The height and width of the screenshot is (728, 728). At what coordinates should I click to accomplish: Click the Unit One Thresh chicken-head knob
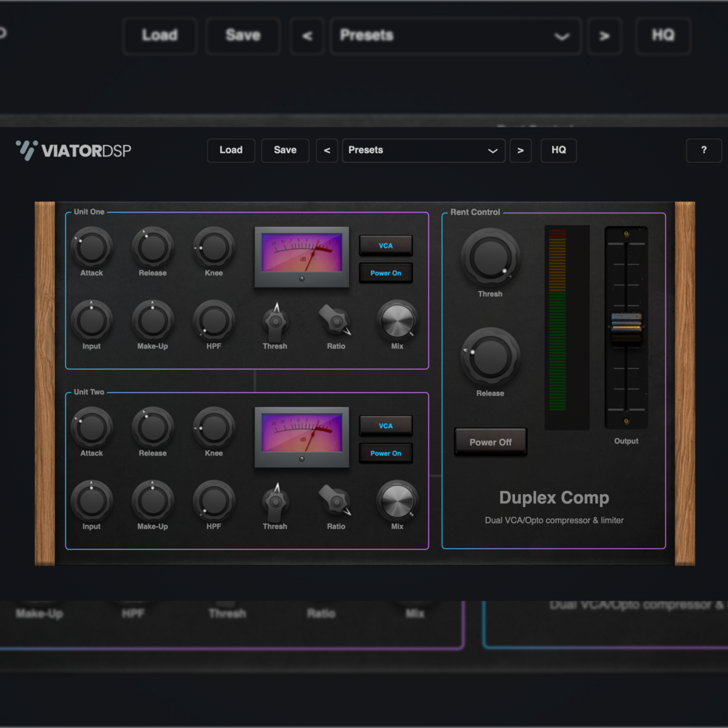275,322
